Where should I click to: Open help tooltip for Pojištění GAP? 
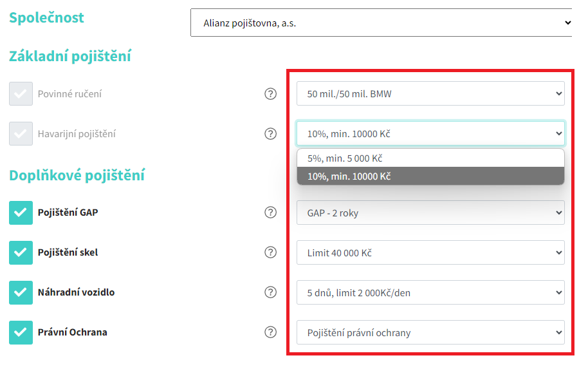point(270,213)
